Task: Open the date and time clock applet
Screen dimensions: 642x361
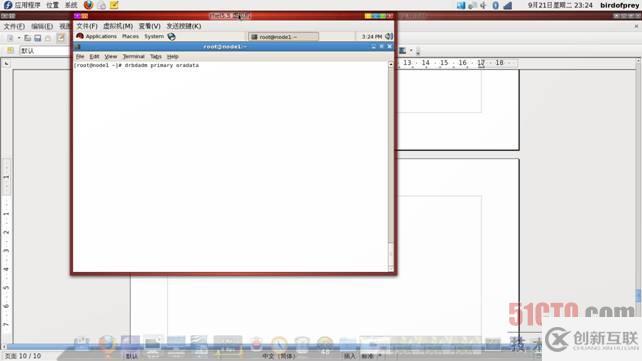Action: tap(560, 5)
